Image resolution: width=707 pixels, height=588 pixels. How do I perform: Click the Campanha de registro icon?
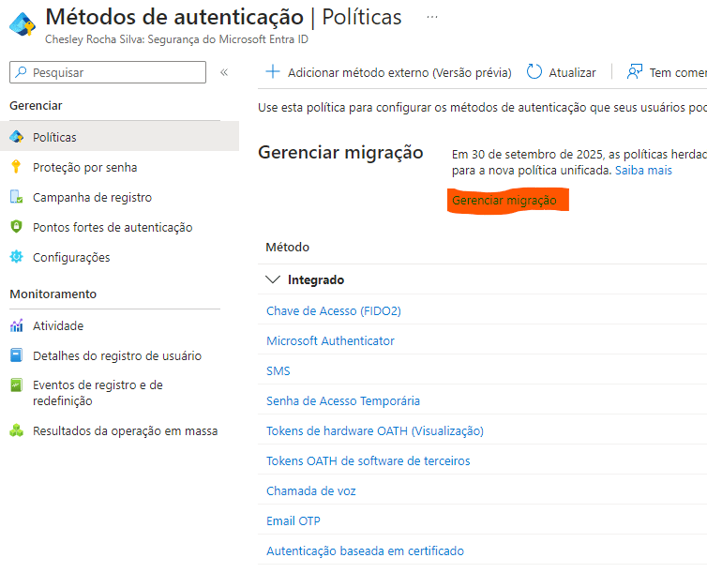point(16,197)
